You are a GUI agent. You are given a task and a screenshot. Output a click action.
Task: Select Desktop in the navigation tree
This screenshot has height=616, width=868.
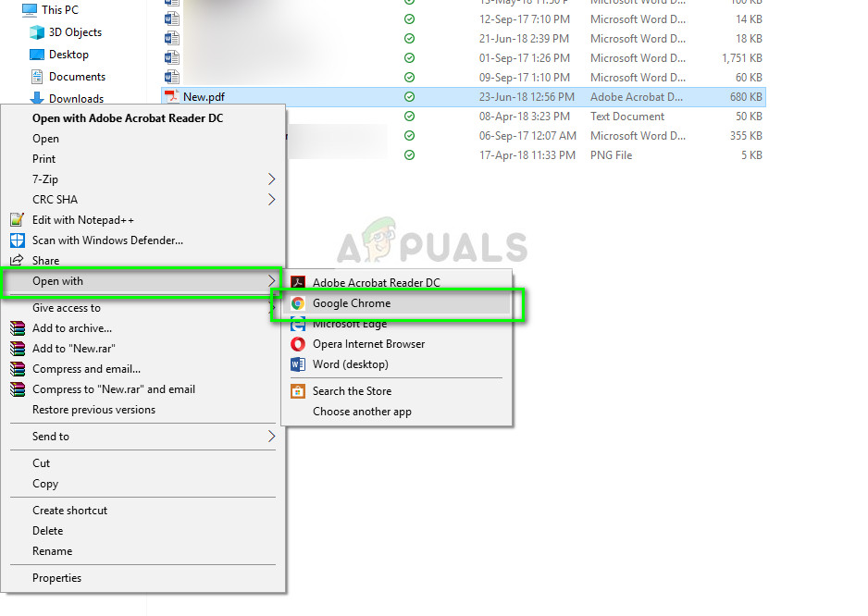click(68, 55)
